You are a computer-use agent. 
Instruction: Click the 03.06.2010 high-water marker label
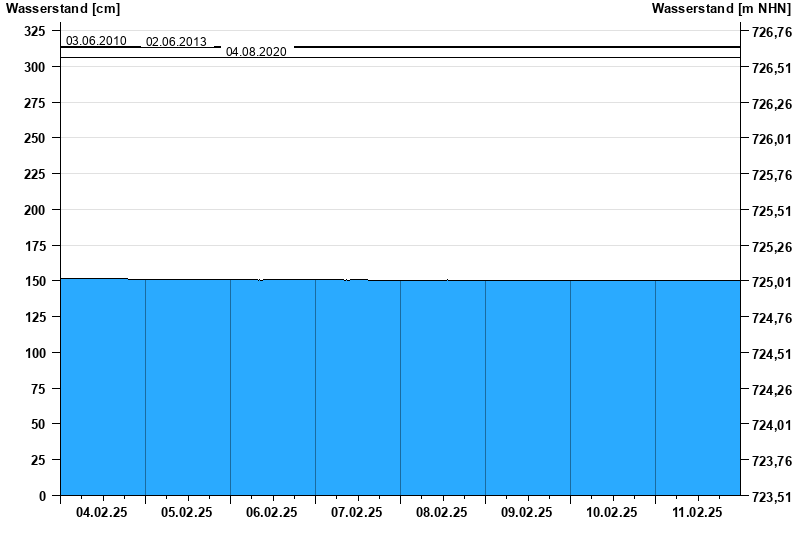[x=96, y=41]
